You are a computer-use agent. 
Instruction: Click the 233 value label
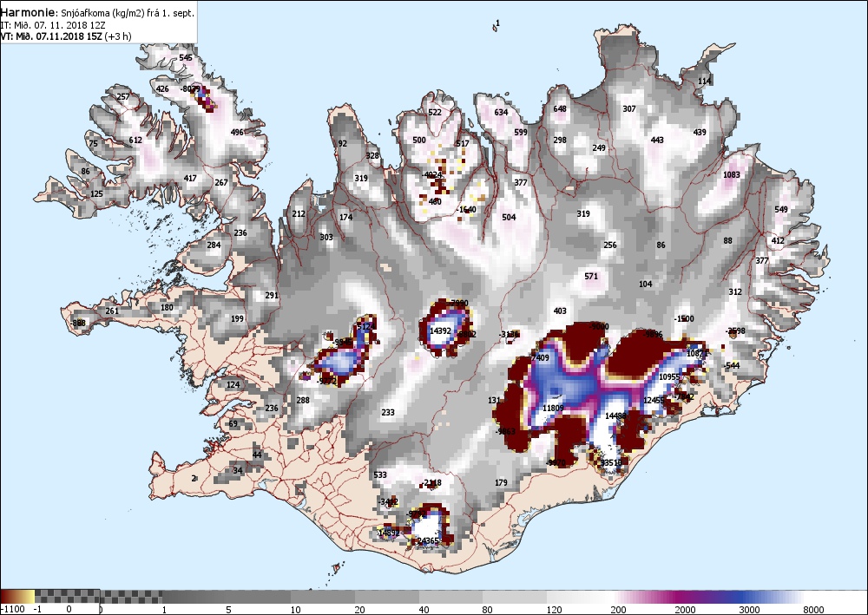click(x=388, y=412)
